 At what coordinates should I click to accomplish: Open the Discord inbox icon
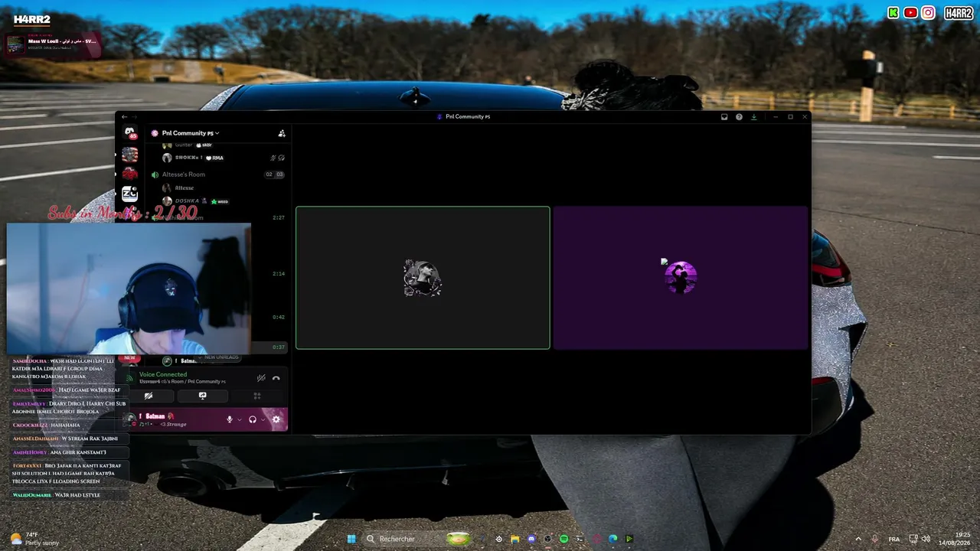click(724, 117)
